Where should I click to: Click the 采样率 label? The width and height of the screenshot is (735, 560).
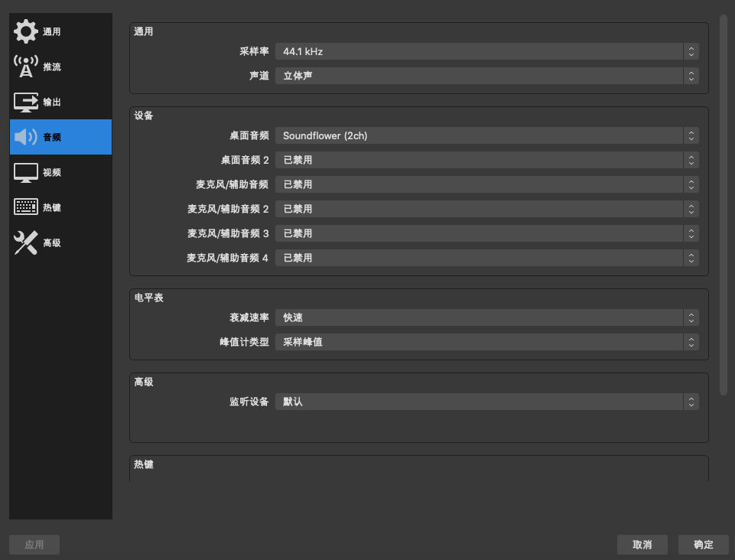point(254,51)
